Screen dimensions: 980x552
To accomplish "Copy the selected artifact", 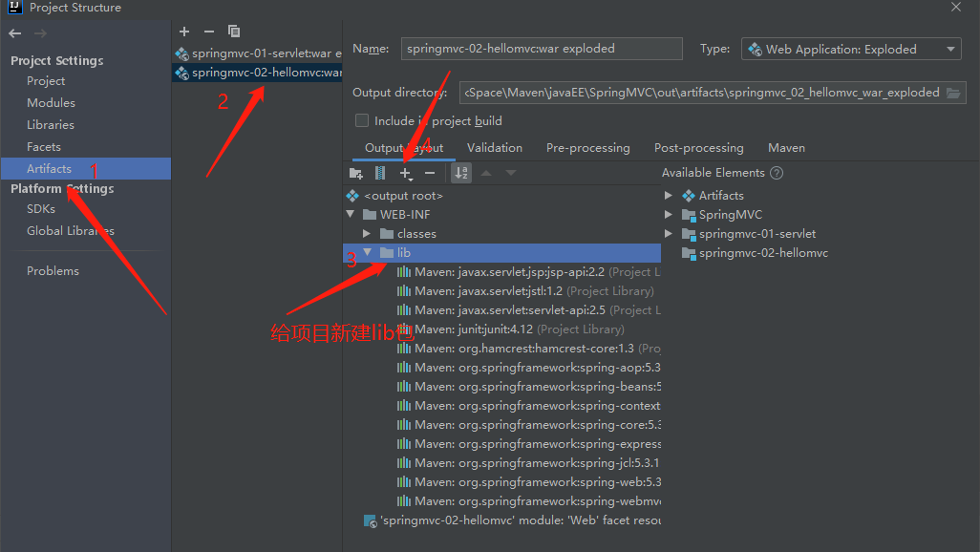I will [x=234, y=32].
